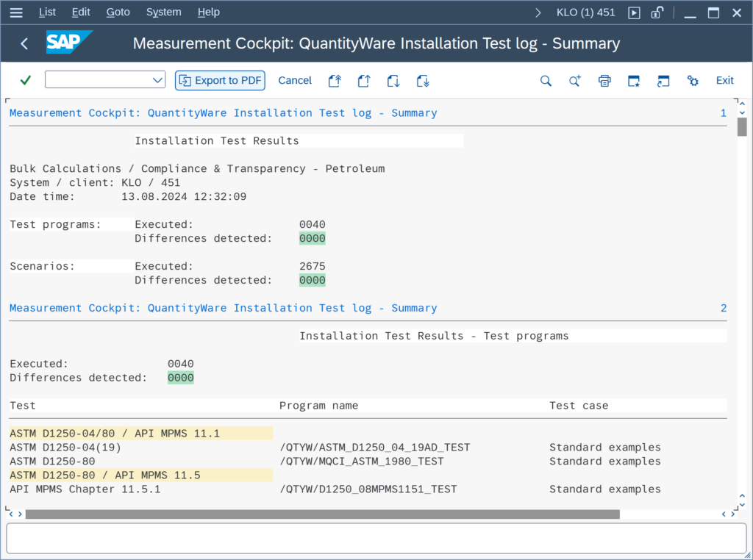This screenshot has width=753, height=560.
Task: Open the command field dropdown arrow
Action: tap(157, 80)
